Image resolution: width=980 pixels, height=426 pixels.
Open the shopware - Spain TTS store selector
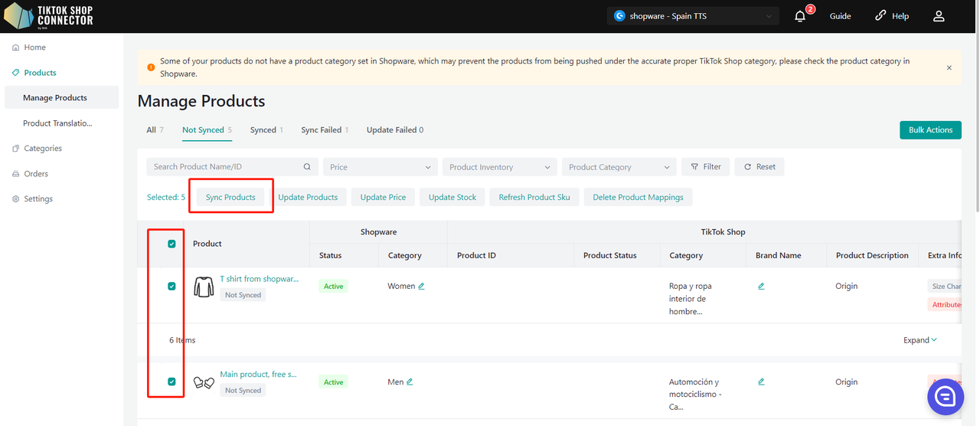692,16
